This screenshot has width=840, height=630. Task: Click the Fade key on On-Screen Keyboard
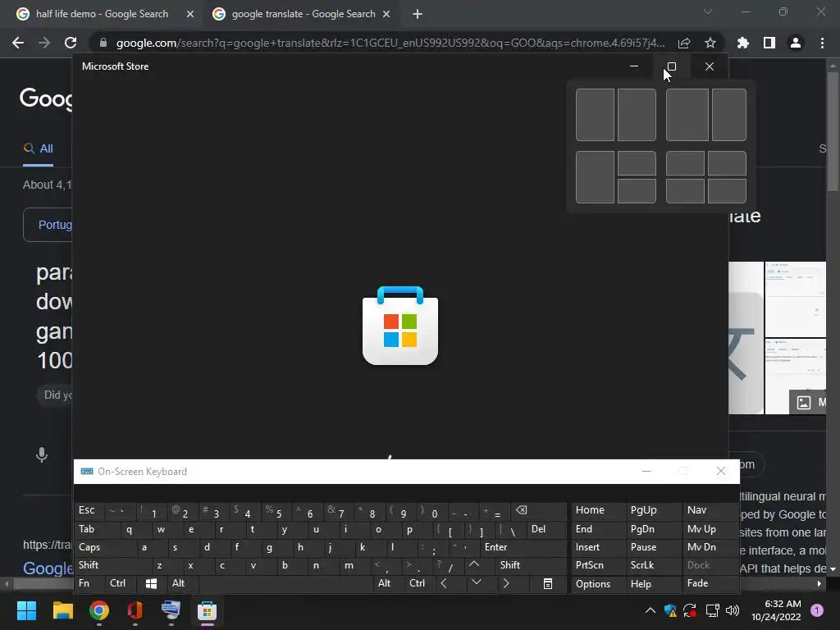pos(710,583)
